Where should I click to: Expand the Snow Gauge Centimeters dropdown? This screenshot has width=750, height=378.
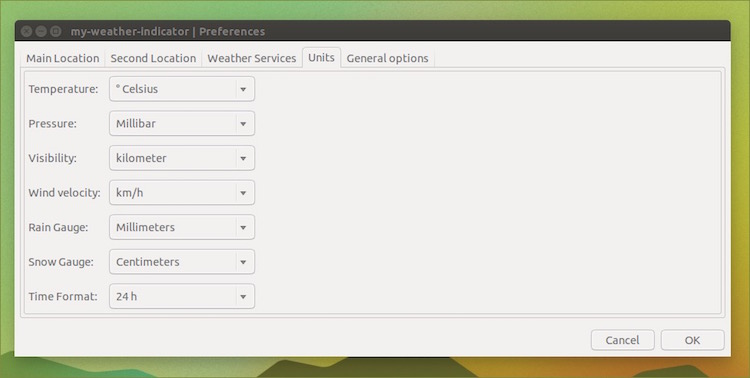tap(182, 262)
